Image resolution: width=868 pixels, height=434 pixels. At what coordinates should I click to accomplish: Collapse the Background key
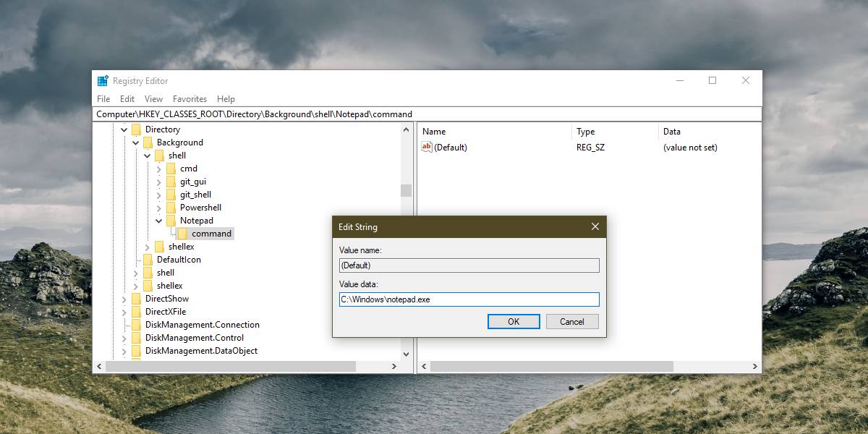point(136,142)
